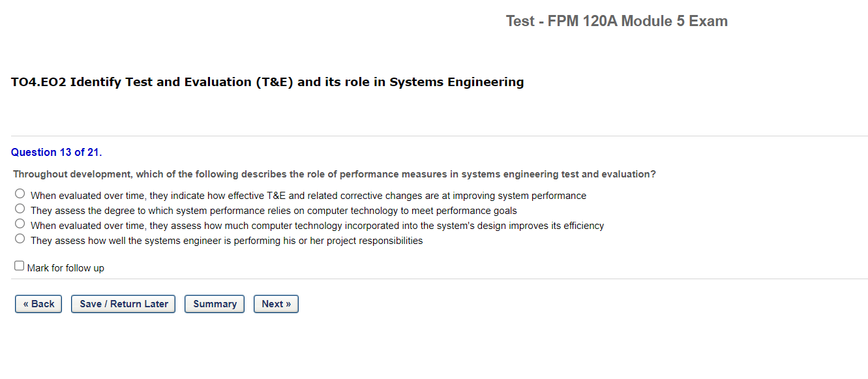868x379 pixels.
Task: View the Summary of answered questions
Action: pos(214,303)
